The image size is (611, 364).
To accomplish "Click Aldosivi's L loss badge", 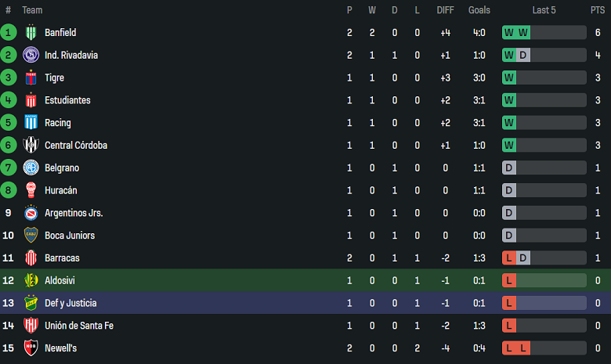I will click(509, 280).
